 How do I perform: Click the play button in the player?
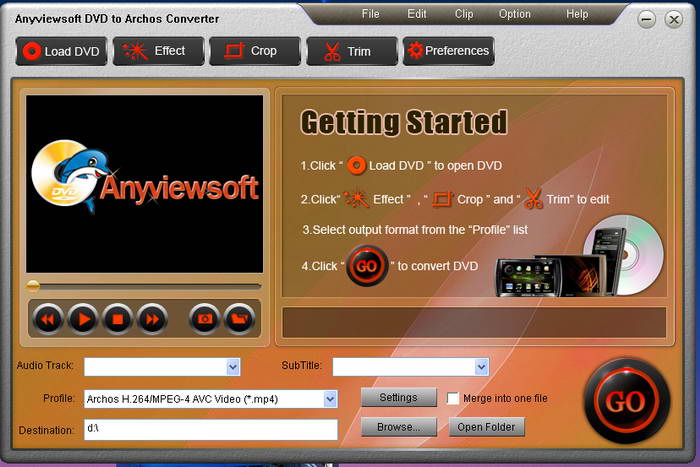click(x=83, y=319)
